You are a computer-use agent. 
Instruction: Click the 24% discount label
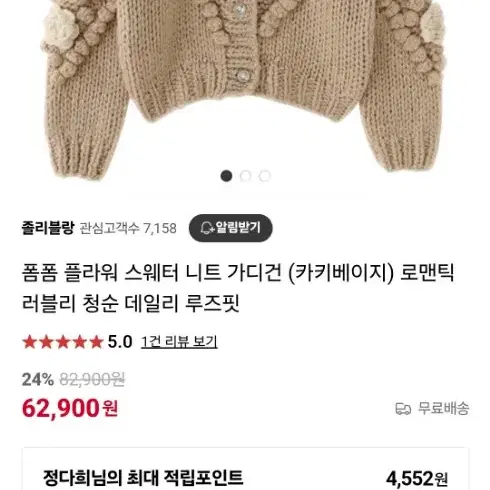(x=38, y=379)
